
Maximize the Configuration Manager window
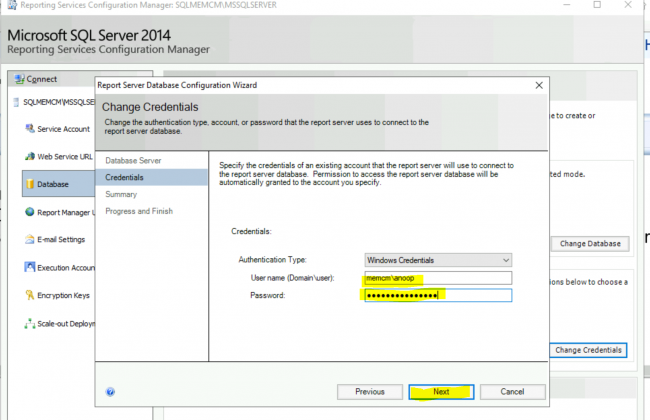(597, 5)
